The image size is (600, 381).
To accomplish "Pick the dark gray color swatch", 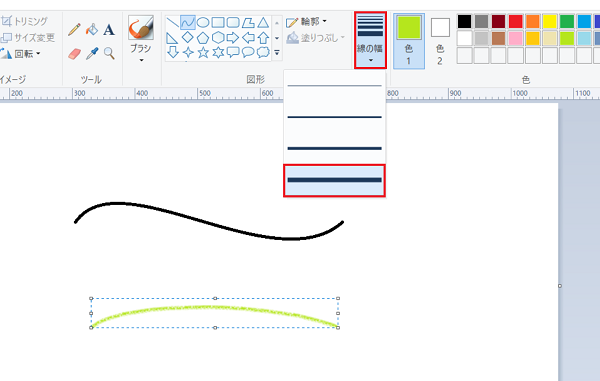I will [481, 22].
